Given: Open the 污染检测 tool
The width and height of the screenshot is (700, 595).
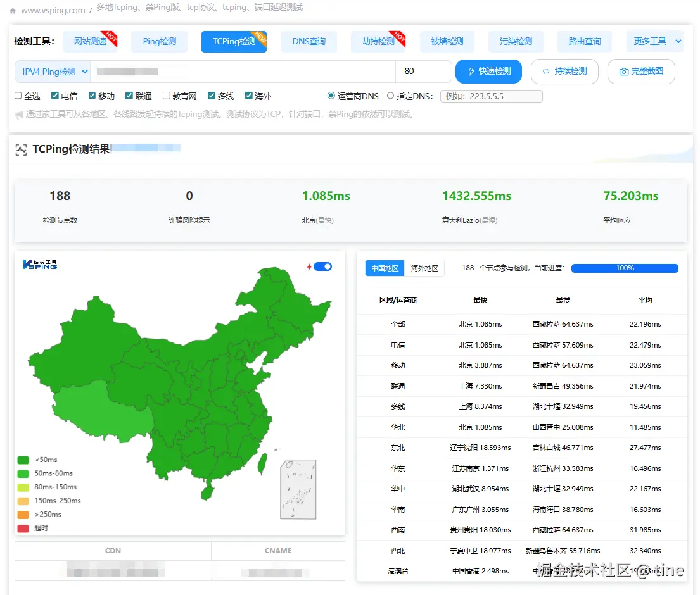Looking at the screenshot, I should coord(516,42).
